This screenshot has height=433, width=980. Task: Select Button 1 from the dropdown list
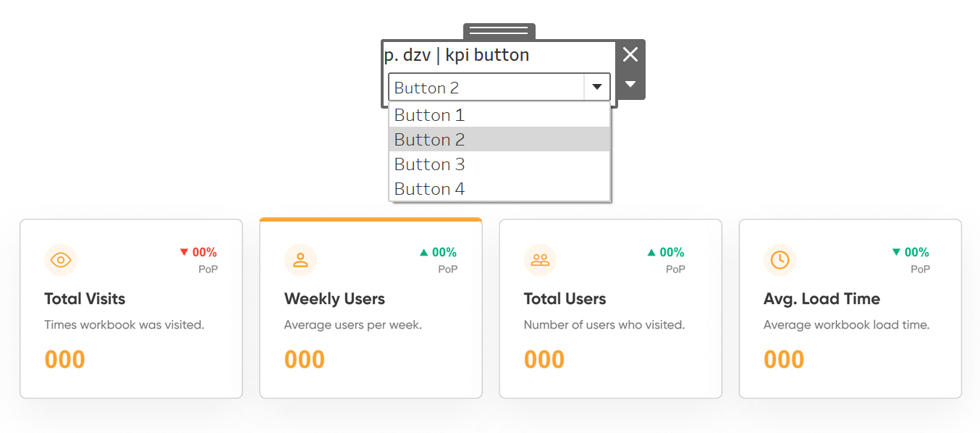[499, 115]
